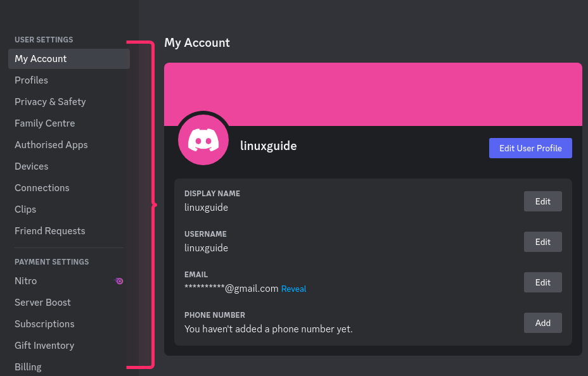This screenshot has height=376, width=588.
Task: Go to Profiles settings
Action: tap(32, 80)
